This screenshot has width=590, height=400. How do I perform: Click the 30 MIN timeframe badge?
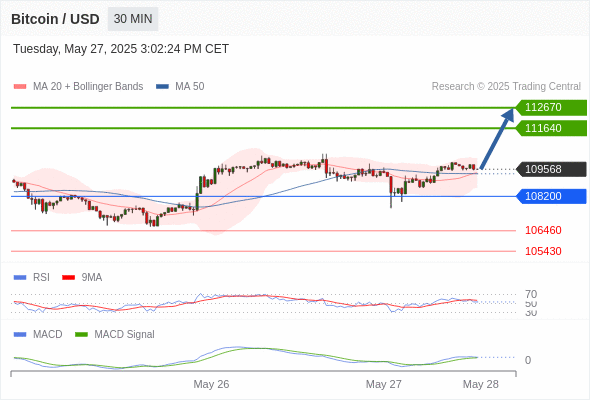coord(133,19)
